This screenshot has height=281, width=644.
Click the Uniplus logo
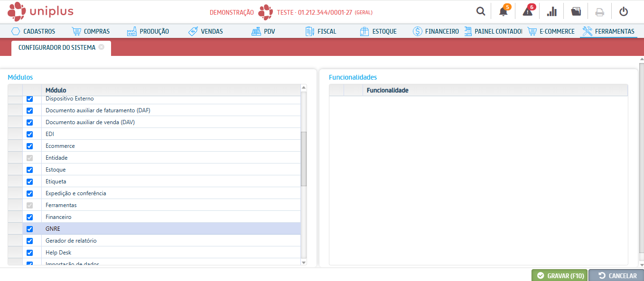coord(41,11)
